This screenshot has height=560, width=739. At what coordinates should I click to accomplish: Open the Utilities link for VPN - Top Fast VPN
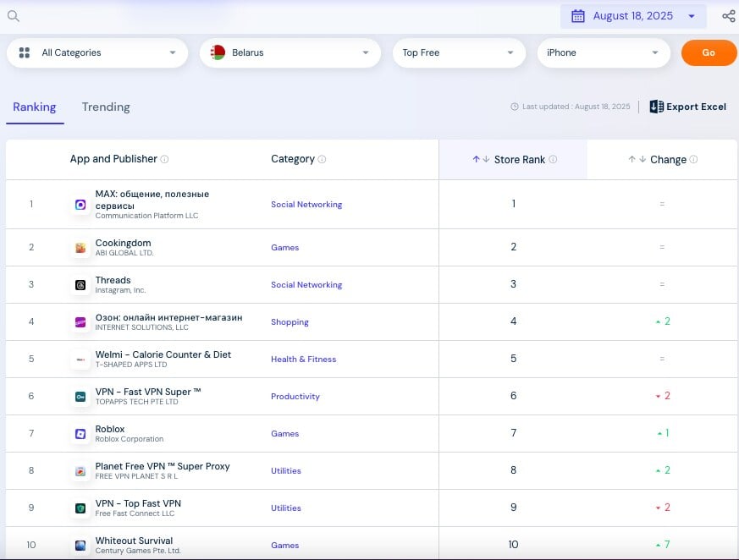pyautogui.click(x=285, y=508)
